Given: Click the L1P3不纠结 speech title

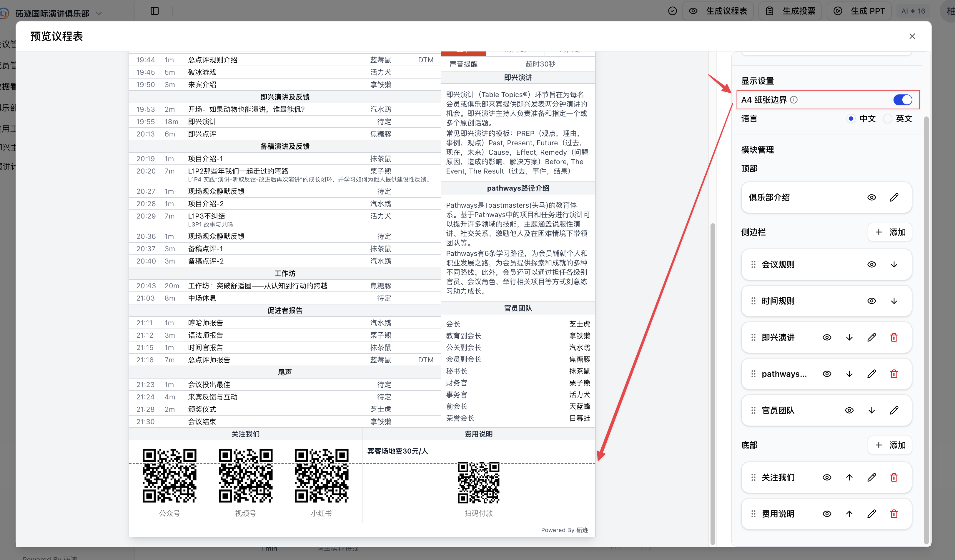Looking at the screenshot, I should (x=207, y=216).
